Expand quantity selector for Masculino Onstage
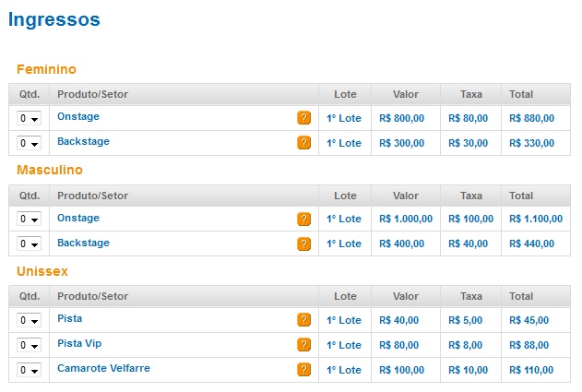582x392 pixels. coord(29,219)
